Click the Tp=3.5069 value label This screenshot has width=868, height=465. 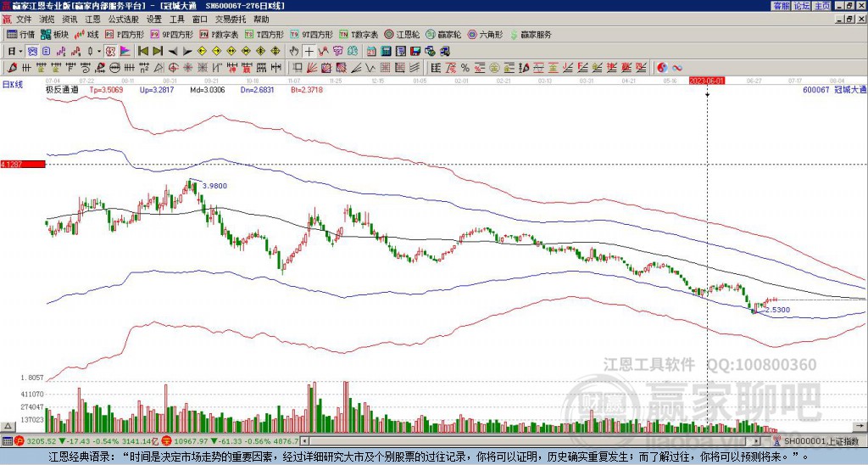point(108,89)
